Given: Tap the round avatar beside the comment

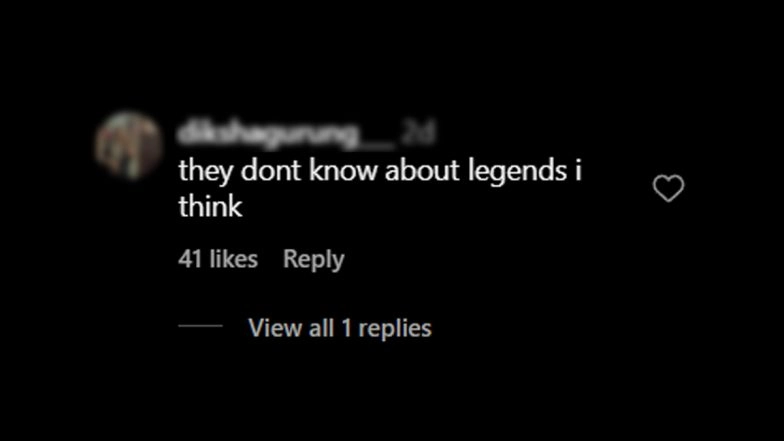Looking at the screenshot, I should click(129, 146).
